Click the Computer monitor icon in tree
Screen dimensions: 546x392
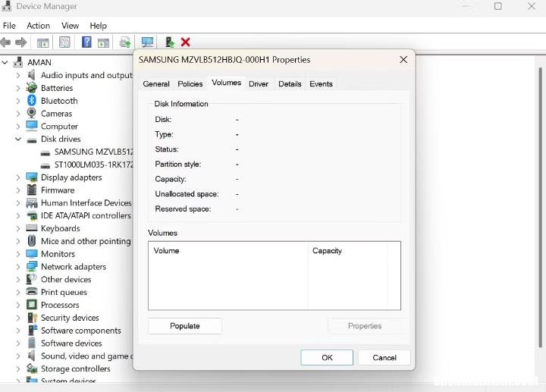tap(32, 126)
